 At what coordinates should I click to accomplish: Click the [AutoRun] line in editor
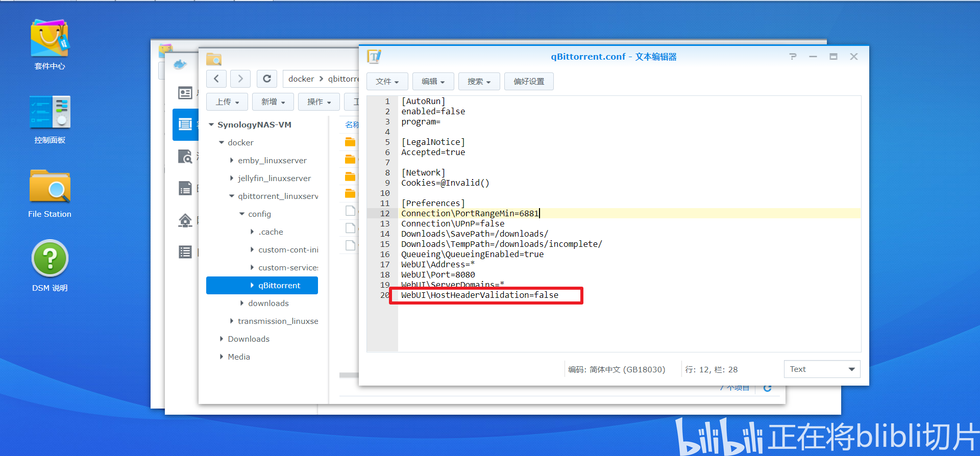tap(423, 102)
